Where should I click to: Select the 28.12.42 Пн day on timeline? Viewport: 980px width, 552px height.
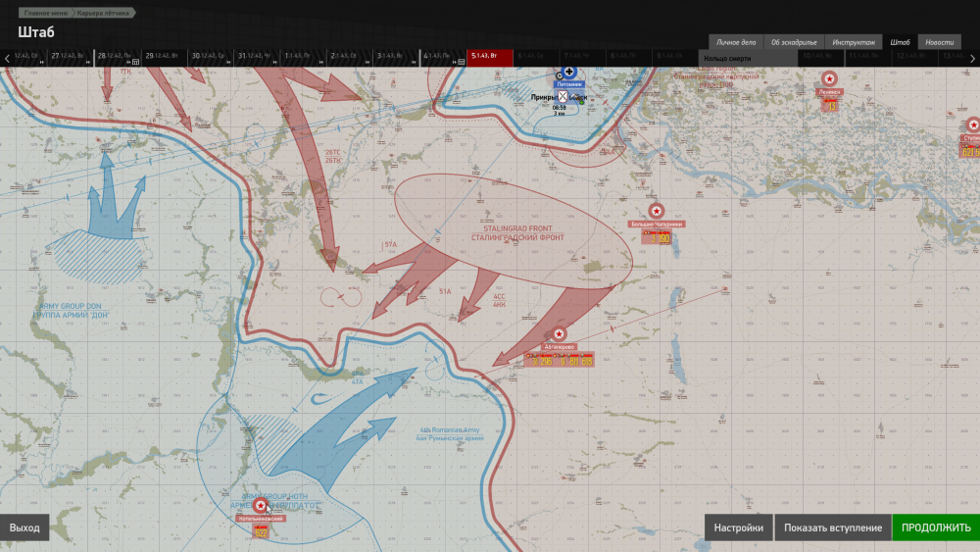(x=117, y=58)
